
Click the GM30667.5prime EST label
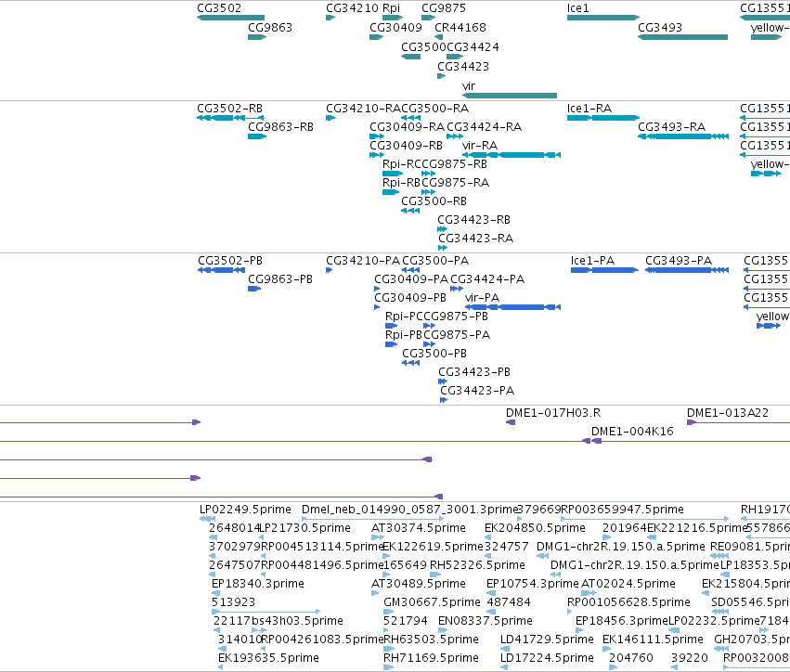[x=433, y=603]
